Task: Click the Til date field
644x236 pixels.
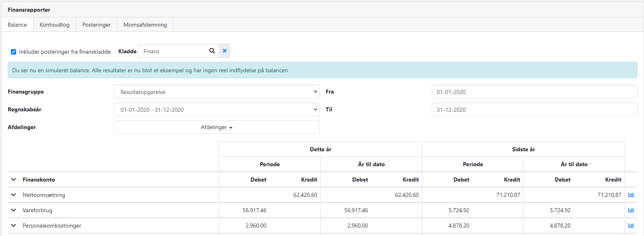Action: coord(534,110)
